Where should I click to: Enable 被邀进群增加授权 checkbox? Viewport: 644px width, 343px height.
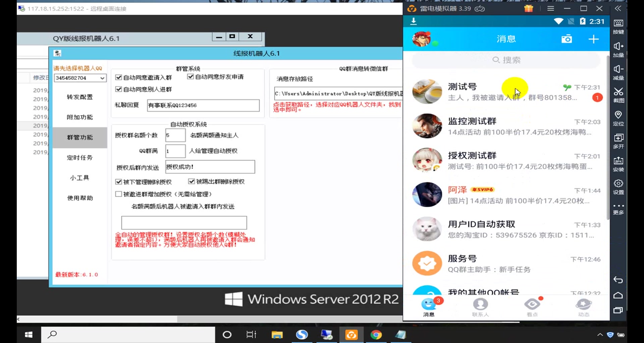pyautogui.click(x=118, y=194)
